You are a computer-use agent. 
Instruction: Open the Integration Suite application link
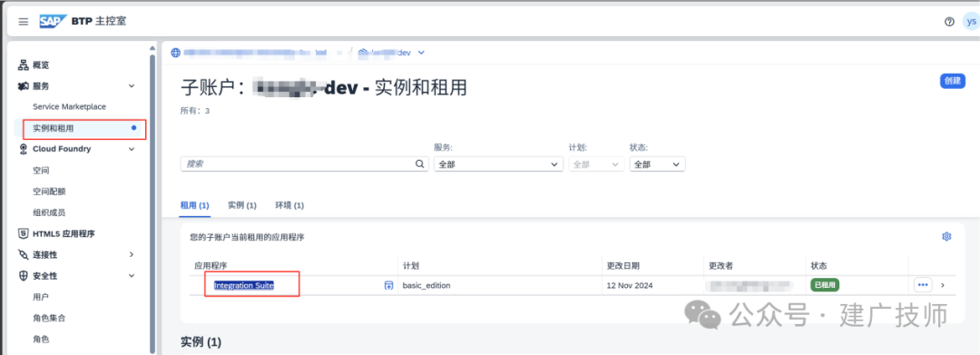pos(244,285)
